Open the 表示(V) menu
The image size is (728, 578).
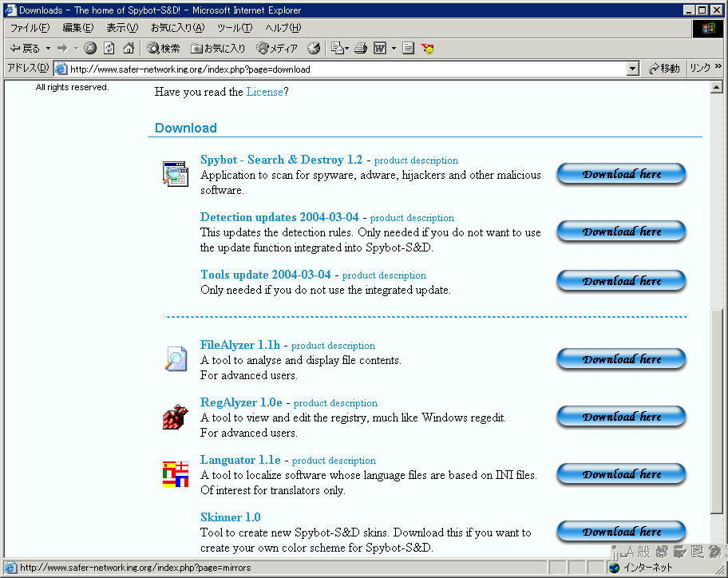coord(122,28)
